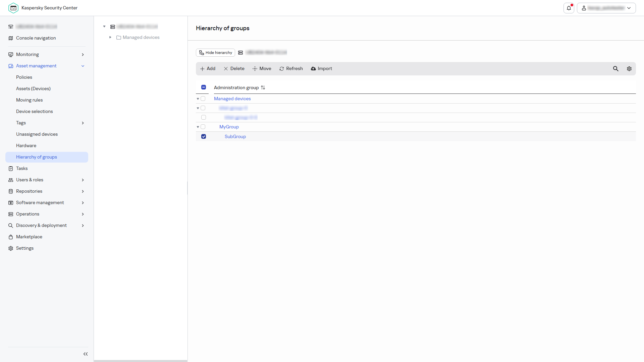Click the Move toolbar button
The width and height of the screenshot is (644, 362).
coord(262,69)
